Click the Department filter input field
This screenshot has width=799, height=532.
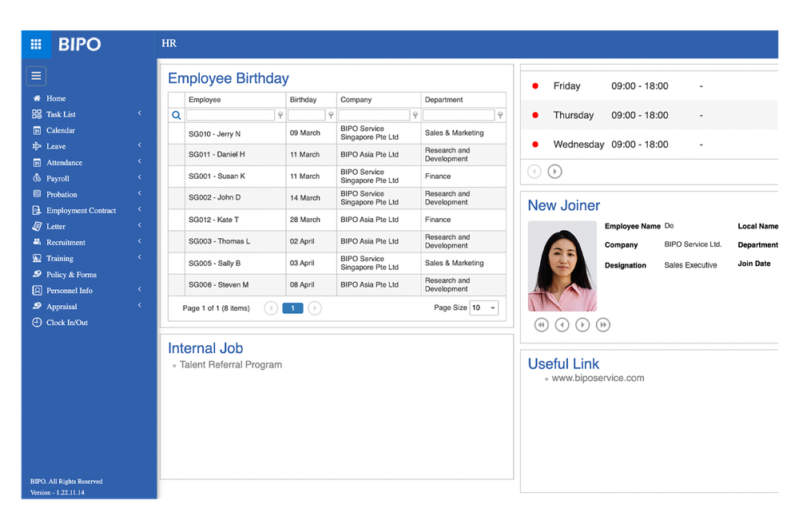[x=459, y=115]
